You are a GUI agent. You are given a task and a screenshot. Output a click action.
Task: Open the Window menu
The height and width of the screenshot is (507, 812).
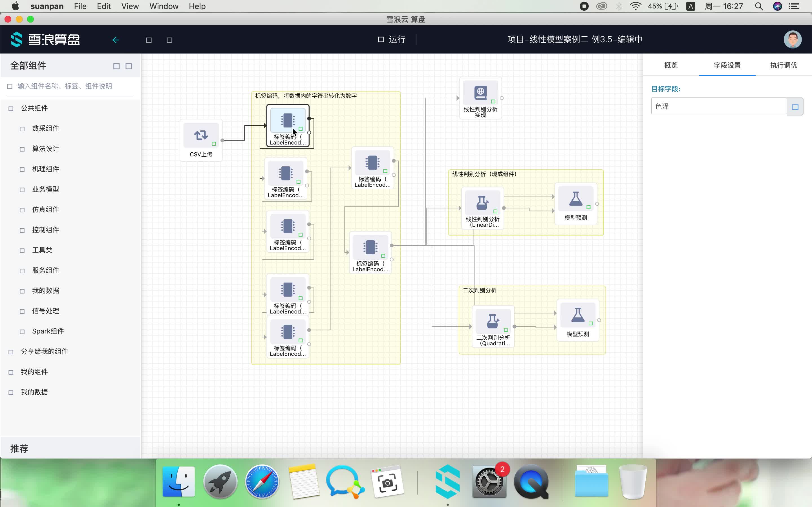pyautogui.click(x=164, y=6)
